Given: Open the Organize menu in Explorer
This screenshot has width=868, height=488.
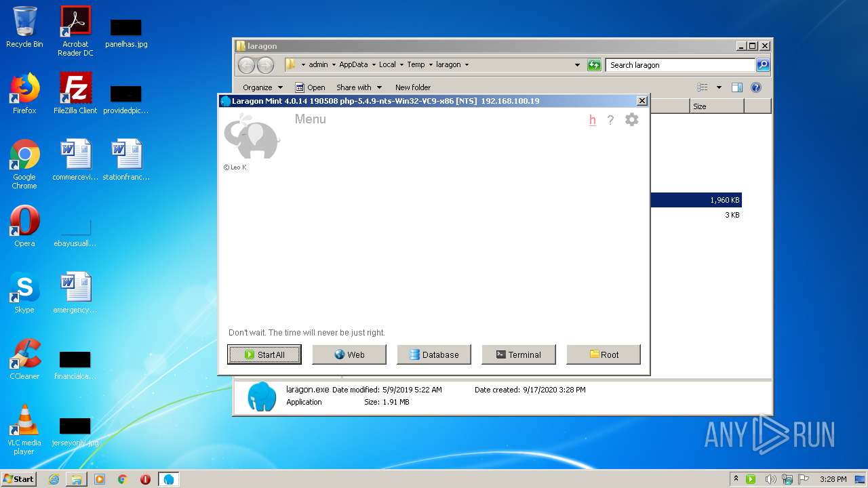Looking at the screenshot, I should tap(262, 87).
